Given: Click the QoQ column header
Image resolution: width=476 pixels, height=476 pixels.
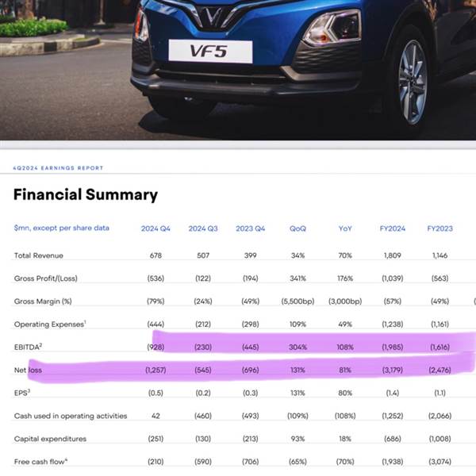Looking at the screenshot, I should pyautogui.click(x=297, y=228).
